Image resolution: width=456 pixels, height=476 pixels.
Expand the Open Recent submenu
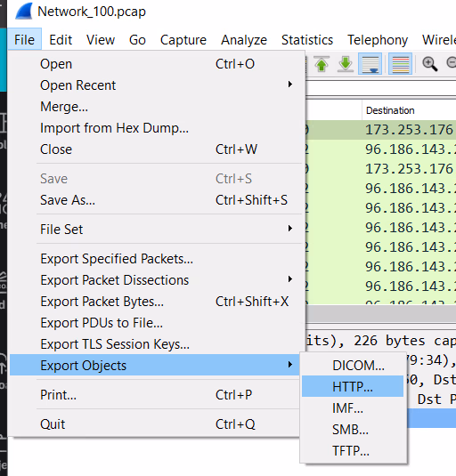pyautogui.click(x=156, y=85)
